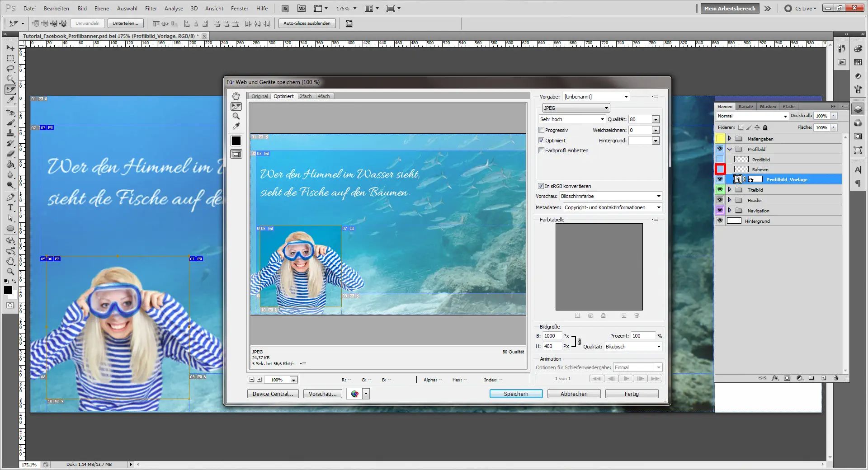The width and height of the screenshot is (868, 470).
Task: Click the Speichern button
Action: (515, 394)
